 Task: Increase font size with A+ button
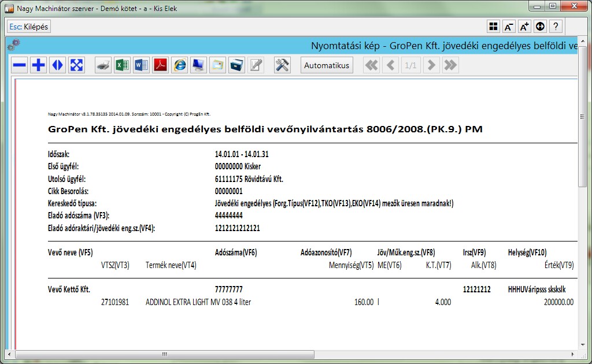[x=524, y=27]
